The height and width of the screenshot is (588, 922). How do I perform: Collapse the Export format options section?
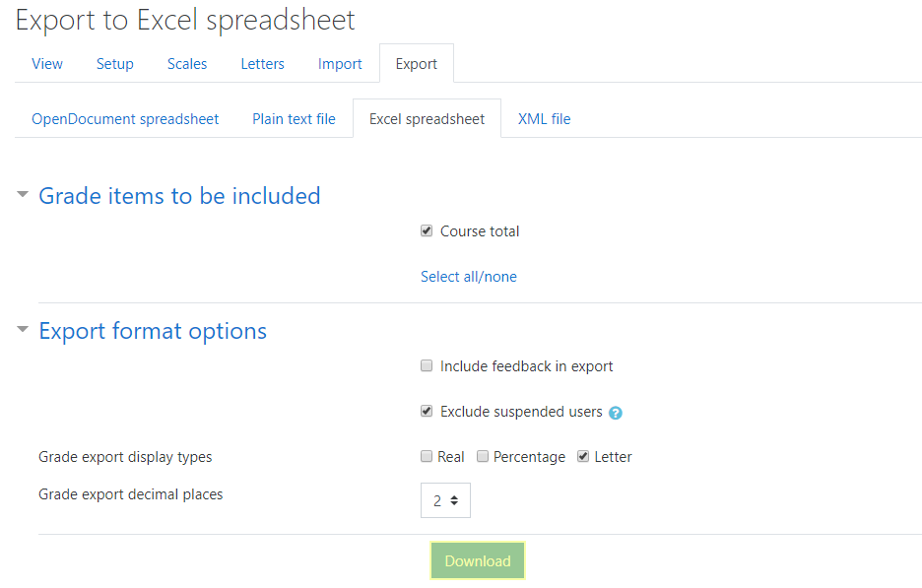click(x=22, y=329)
